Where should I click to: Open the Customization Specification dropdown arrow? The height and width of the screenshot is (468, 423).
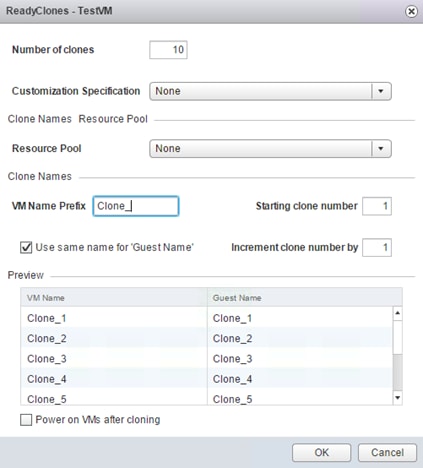point(381,91)
